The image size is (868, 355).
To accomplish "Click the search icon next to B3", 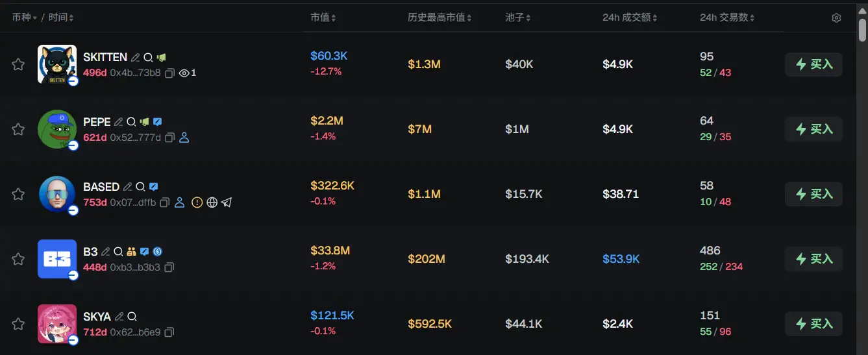I will 118,252.
